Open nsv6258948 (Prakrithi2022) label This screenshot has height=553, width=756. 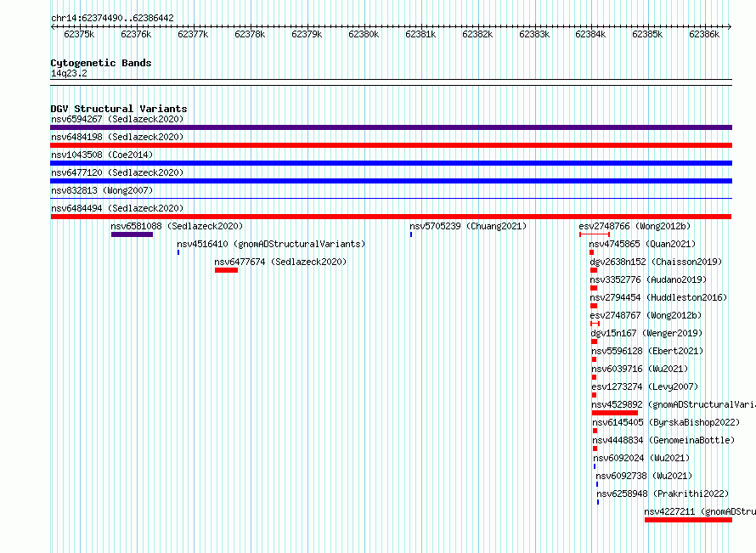[663, 494]
